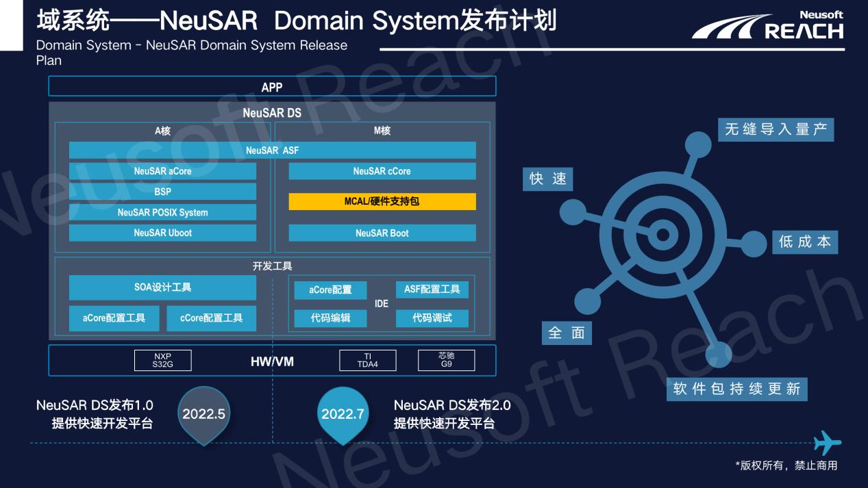Click the aCore配置 block in IDE
Viewport: 868px width, 488px height.
(330, 290)
